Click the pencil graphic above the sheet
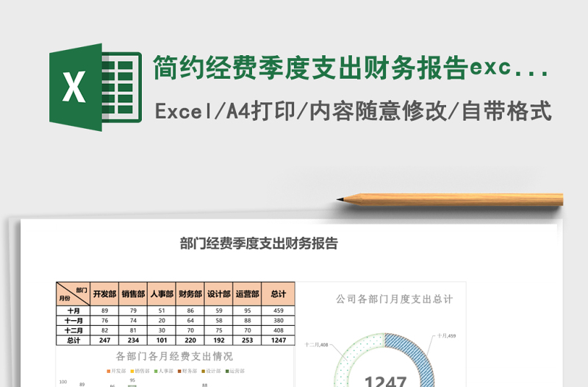588x387 pixels. [x=450, y=199]
